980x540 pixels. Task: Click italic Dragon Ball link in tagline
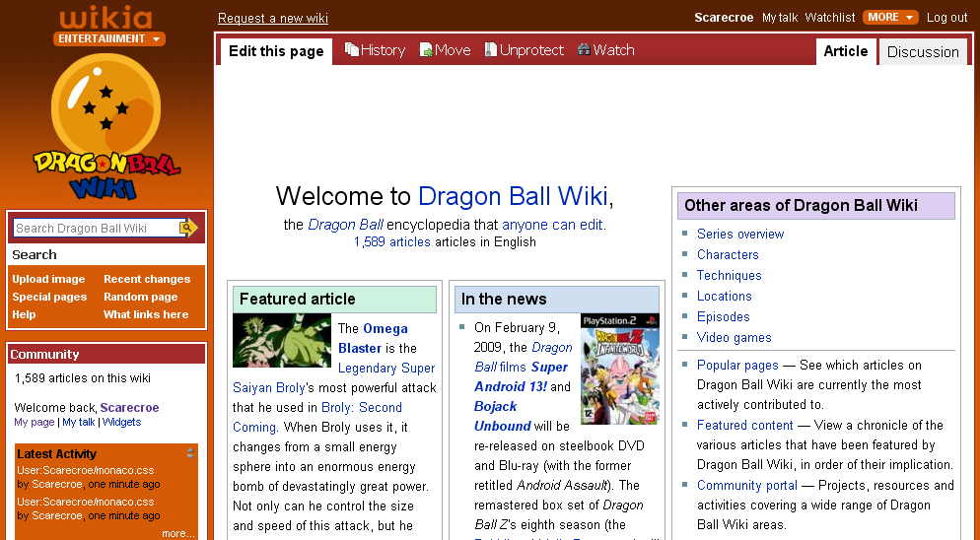coord(346,225)
